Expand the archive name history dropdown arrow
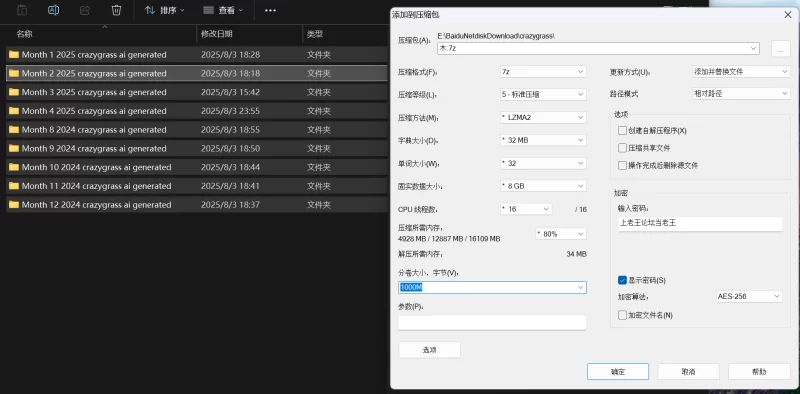This screenshot has height=394, width=800. pyautogui.click(x=754, y=48)
